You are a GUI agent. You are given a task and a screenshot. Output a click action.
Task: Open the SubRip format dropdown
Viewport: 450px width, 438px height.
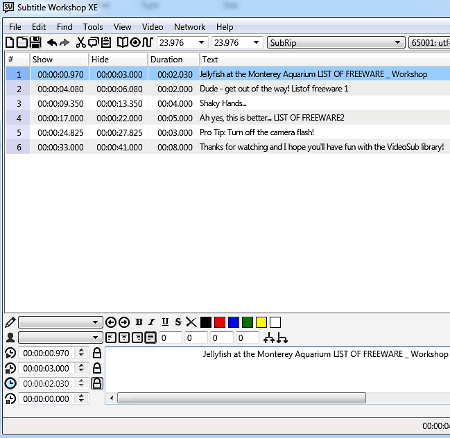pos(336,43)
